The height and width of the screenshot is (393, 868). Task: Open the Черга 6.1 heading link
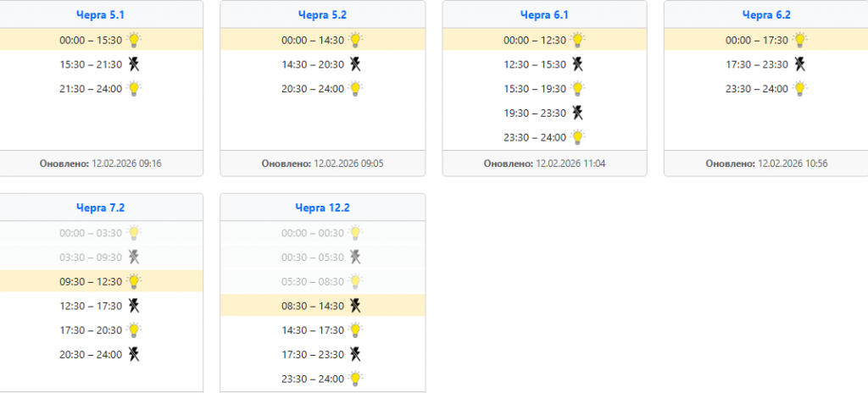pyautogui.click(x=544, y=14)
